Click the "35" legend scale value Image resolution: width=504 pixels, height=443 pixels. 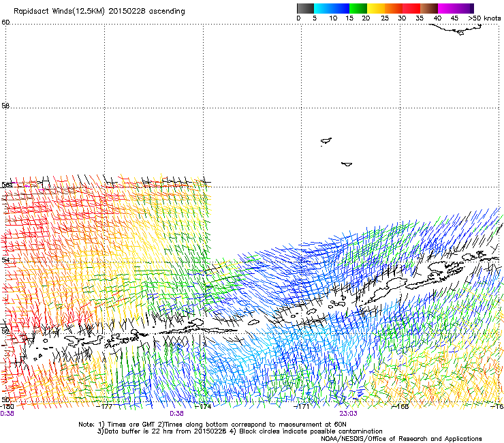(420, 18)
